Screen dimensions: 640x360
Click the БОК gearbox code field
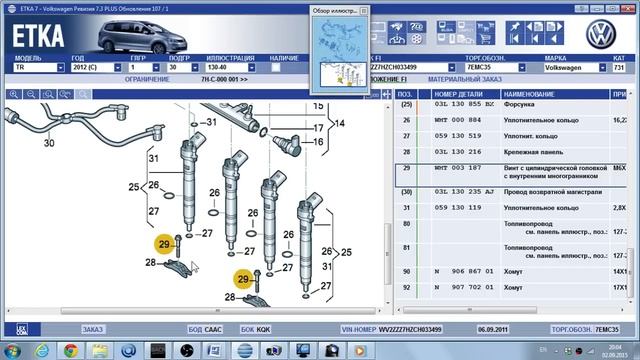(x=256, y=329)
